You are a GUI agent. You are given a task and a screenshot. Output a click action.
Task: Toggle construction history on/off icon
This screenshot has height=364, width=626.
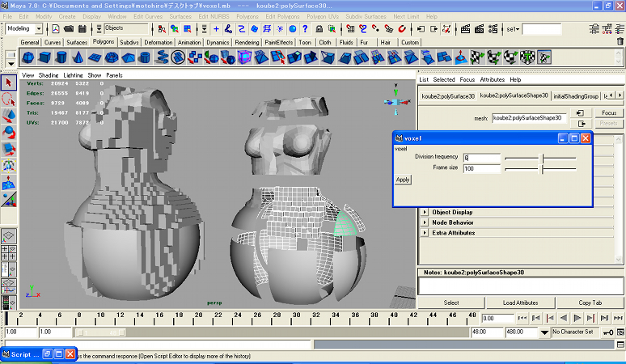pos(446,29)
